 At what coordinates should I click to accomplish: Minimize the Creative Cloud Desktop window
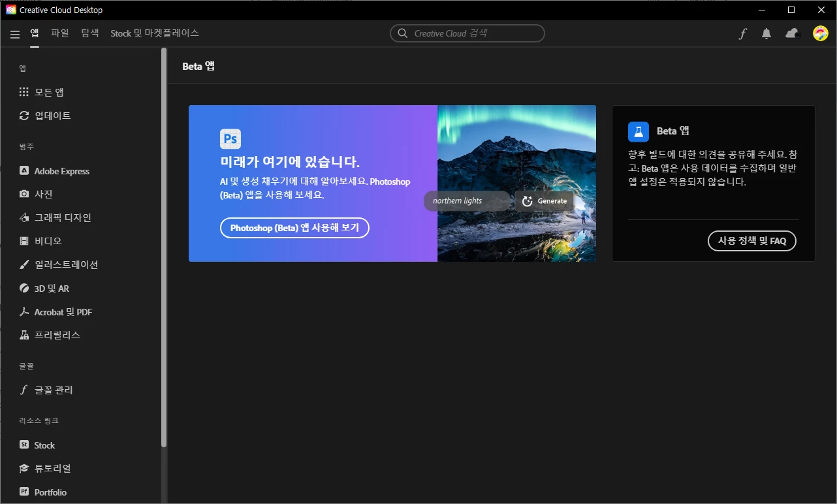(761, 10)
